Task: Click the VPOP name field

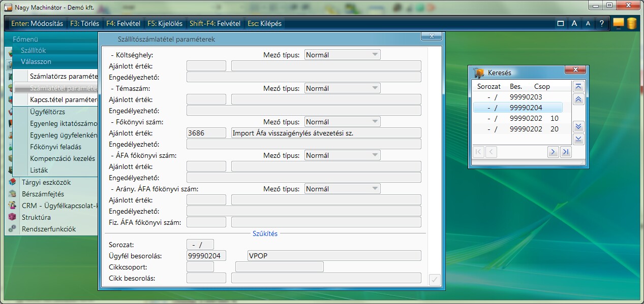Action: (334, 256)
